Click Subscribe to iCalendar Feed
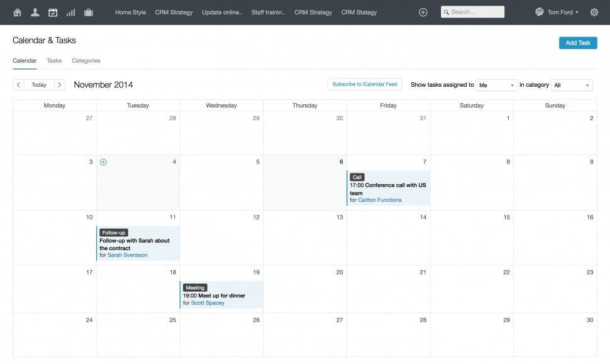The width and height of the screenshot is (610, 364). [365, 84]
